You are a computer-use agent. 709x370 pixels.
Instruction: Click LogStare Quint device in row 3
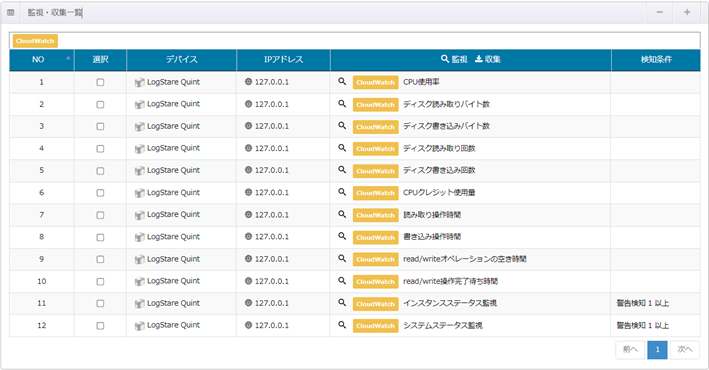pos(173,126)
